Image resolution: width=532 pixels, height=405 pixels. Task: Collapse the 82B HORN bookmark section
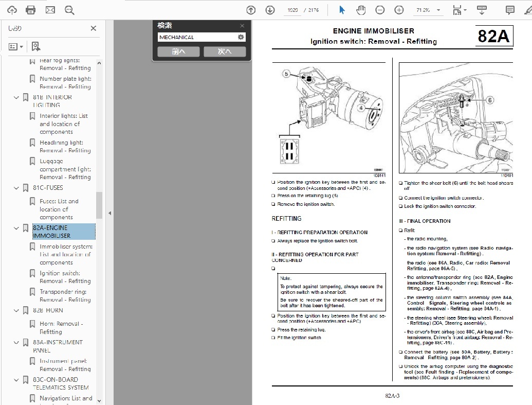16,310
